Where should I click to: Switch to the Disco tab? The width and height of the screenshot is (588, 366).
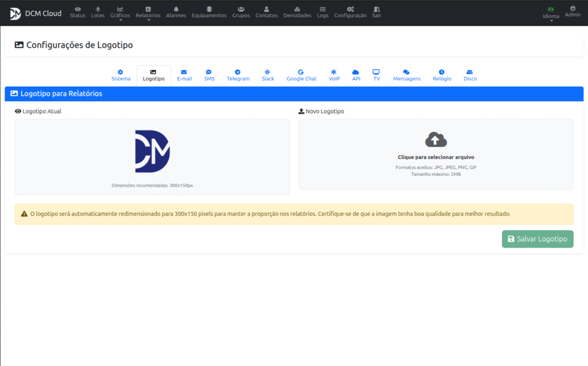point(470,75)
